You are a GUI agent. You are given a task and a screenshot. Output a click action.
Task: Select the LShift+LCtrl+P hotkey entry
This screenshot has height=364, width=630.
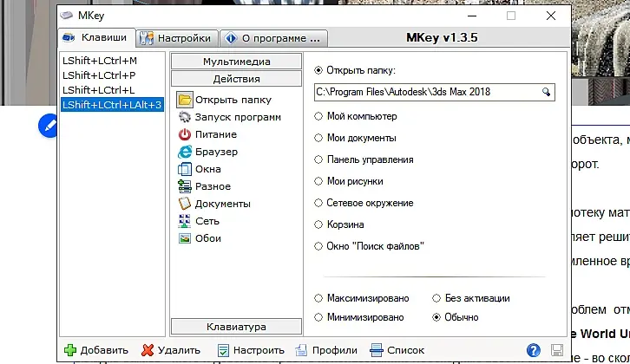coord(100,75)
